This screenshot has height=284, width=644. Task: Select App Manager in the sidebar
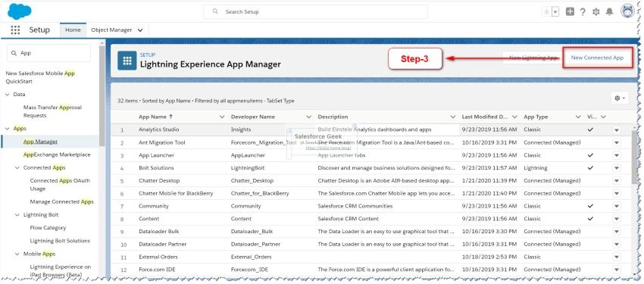point(40,142)
